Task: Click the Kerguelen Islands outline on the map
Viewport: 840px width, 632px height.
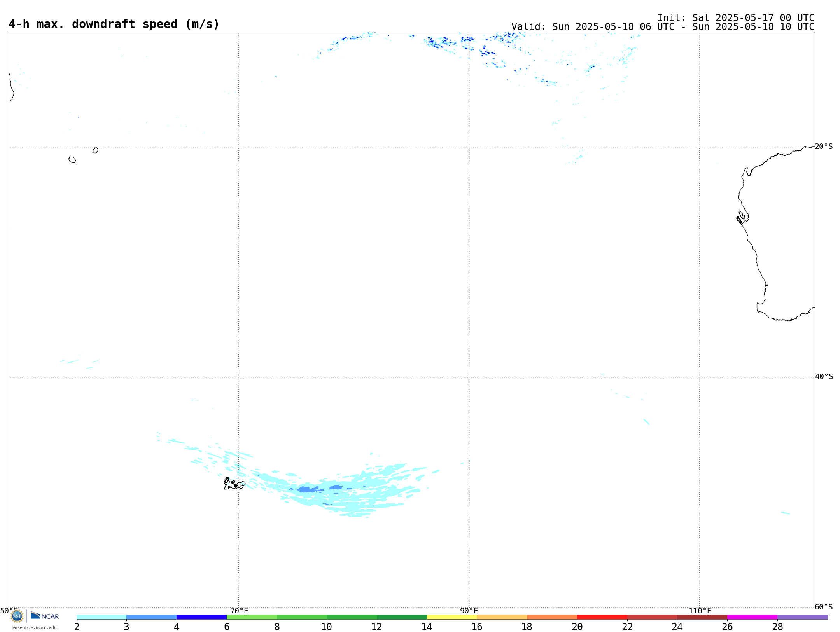Action: tap(234, 484)
